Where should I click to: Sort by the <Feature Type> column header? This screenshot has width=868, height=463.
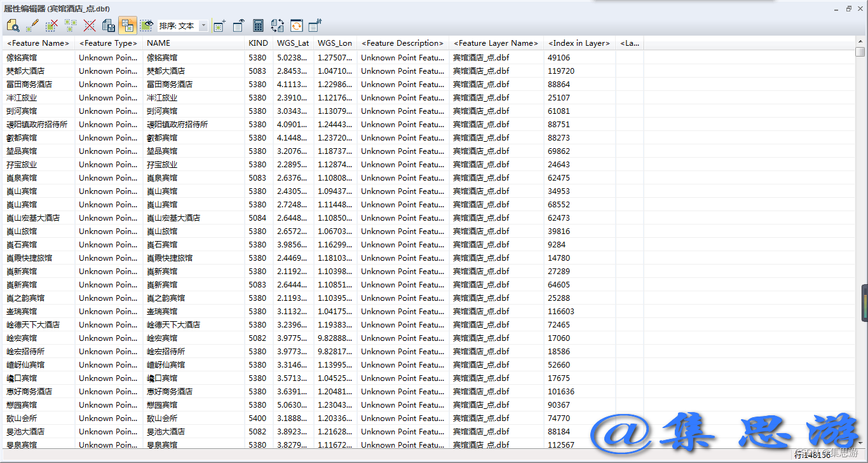[x=109, y=43]
